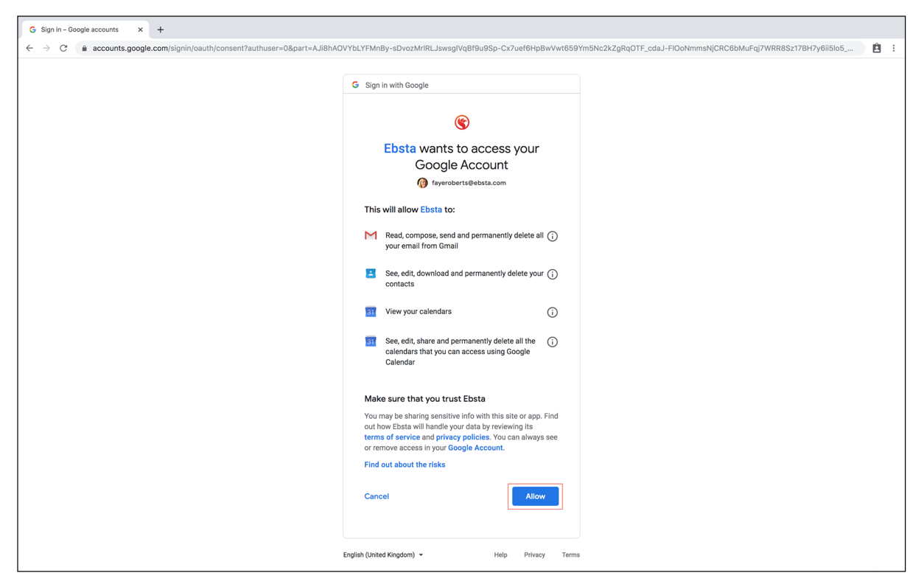The width and height of the screenshot is (924, 587).
Task: Reload the page with refresh icon
Action: pyautogui.click(x=63, y=49)
